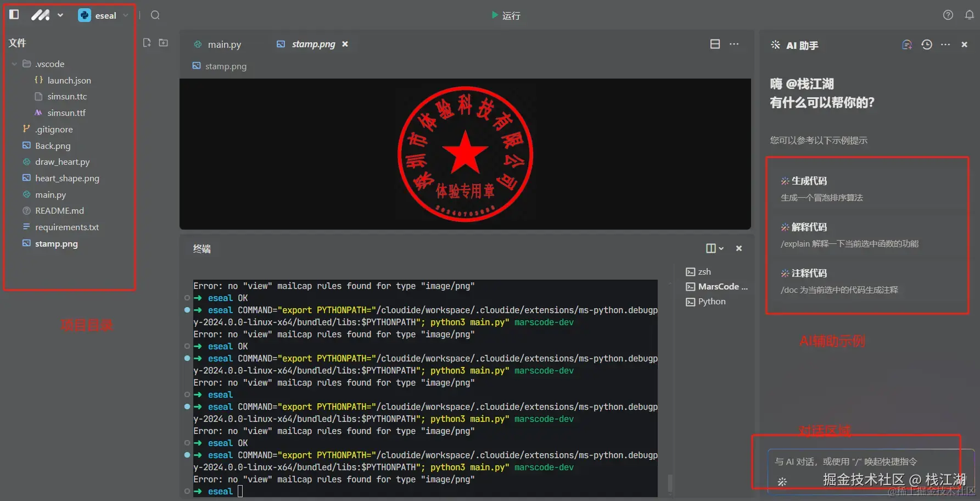Split the editor layout

pos(715,44)
